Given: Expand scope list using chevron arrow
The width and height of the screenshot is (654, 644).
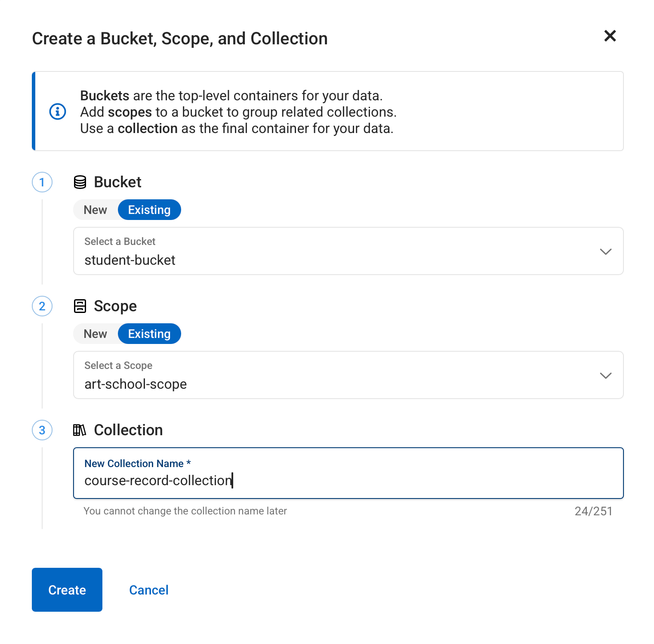Looking at the screenshot, I should [605, 375].
